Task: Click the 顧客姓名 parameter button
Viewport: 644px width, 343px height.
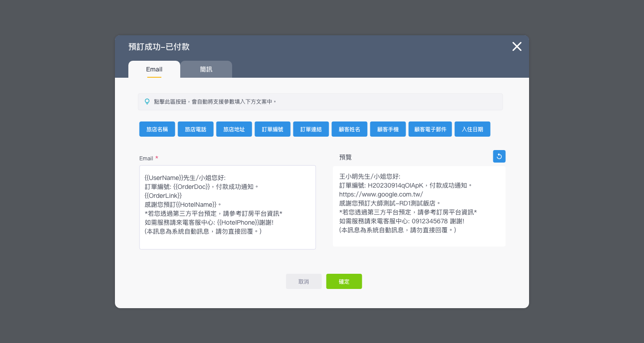Action: click(x=349, y=129)
